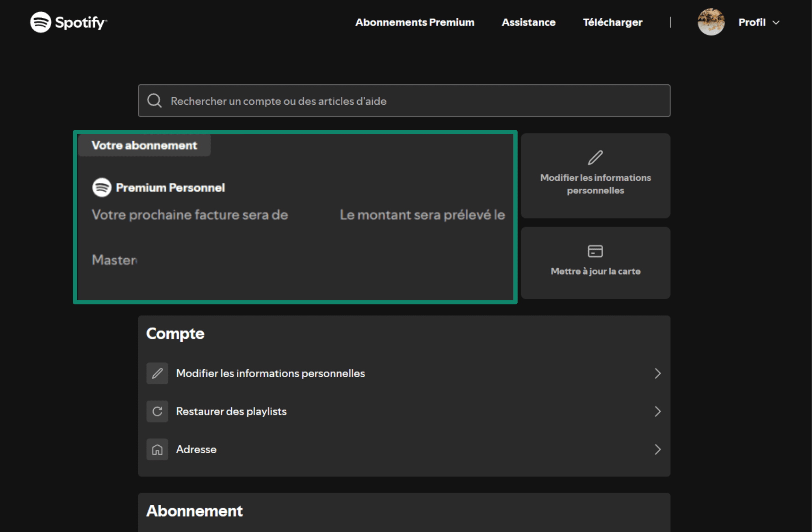Screen dimensions: 812x532
Task: Click Mettre à jour la carte button
Action: [x=595, y=271]
